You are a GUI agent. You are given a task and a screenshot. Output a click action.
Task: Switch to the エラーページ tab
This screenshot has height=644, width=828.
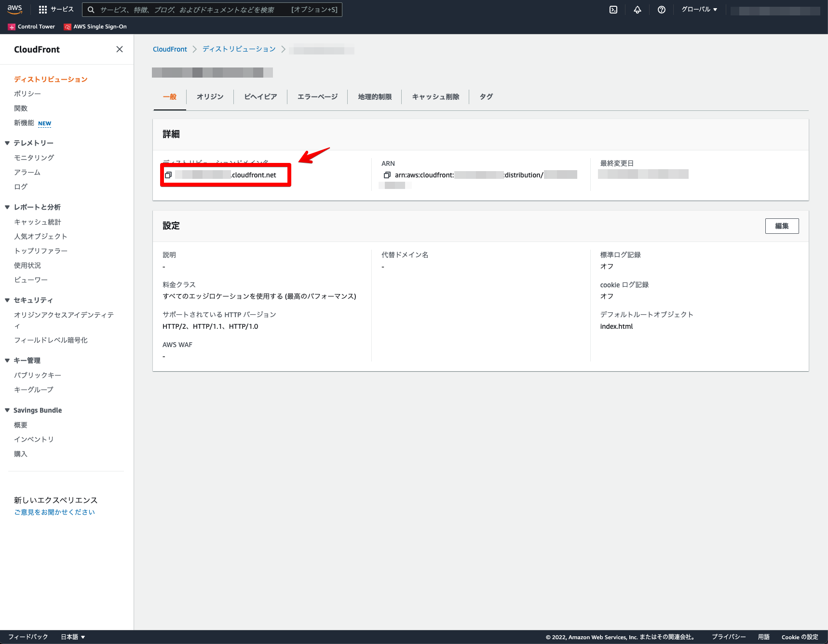pyautogui.click(x=317, y=97)
